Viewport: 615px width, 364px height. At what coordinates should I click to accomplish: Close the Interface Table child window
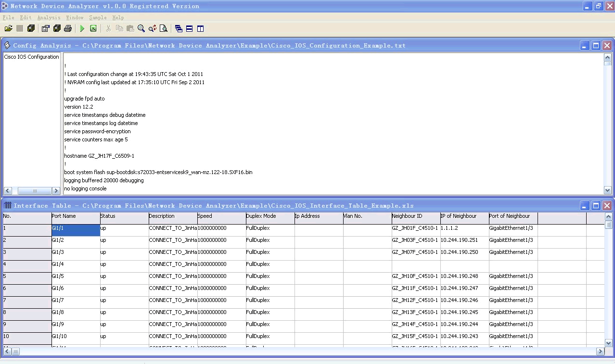click(607, 206)
